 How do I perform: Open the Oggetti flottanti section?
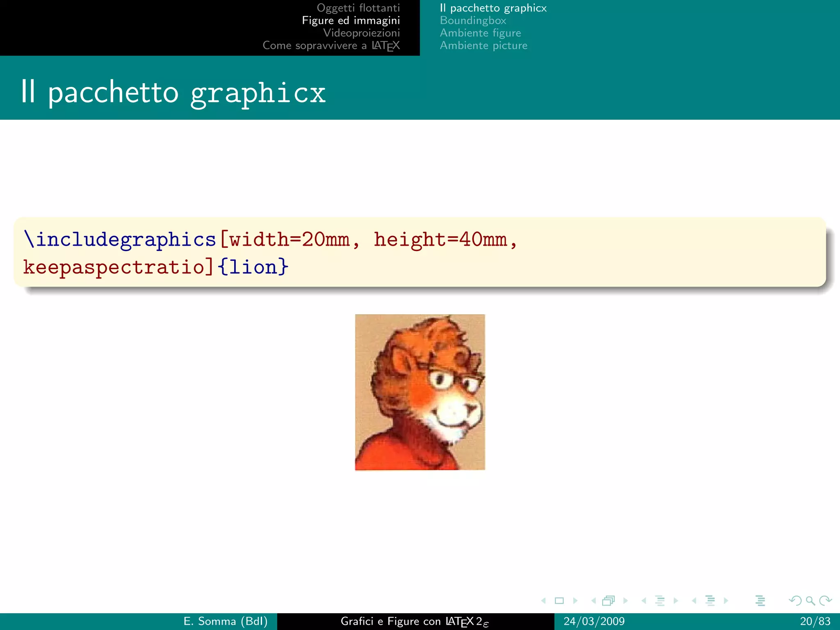click(358, 8)
